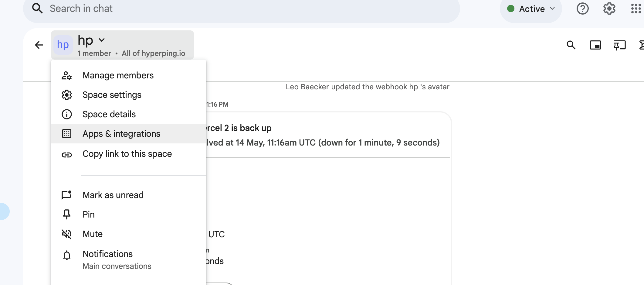Select Manage members
The width and height of the screenshot is (644, 285).
[x=129, y=75]
